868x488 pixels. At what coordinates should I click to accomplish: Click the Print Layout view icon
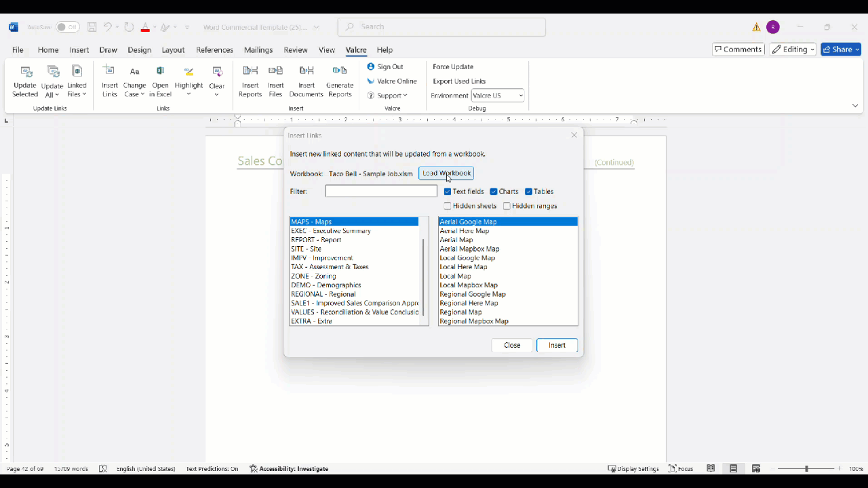click(733, 468)
